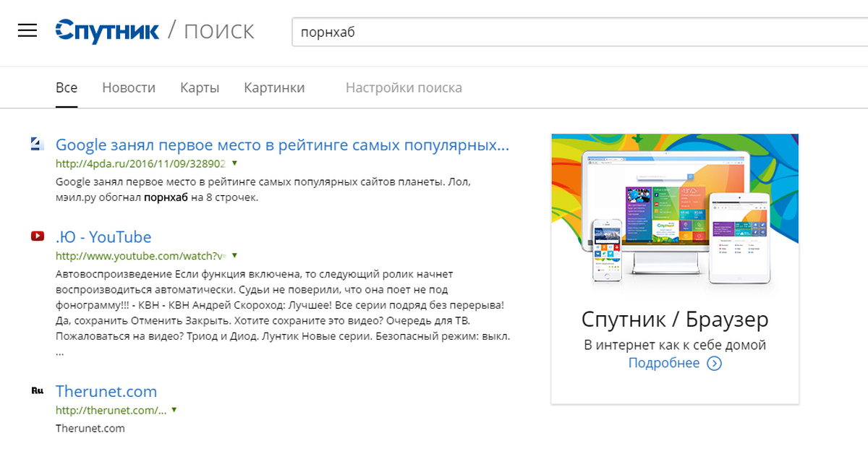The height and width of the screenshot is (454, 868).
Task: Open the Therunet.com result title
Action: pos(106,392)
